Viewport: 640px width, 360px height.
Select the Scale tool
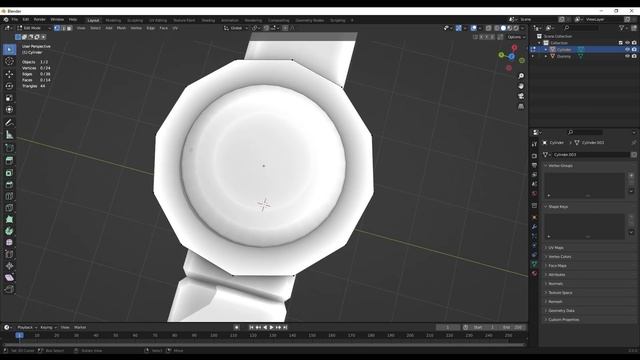(9, 98)
